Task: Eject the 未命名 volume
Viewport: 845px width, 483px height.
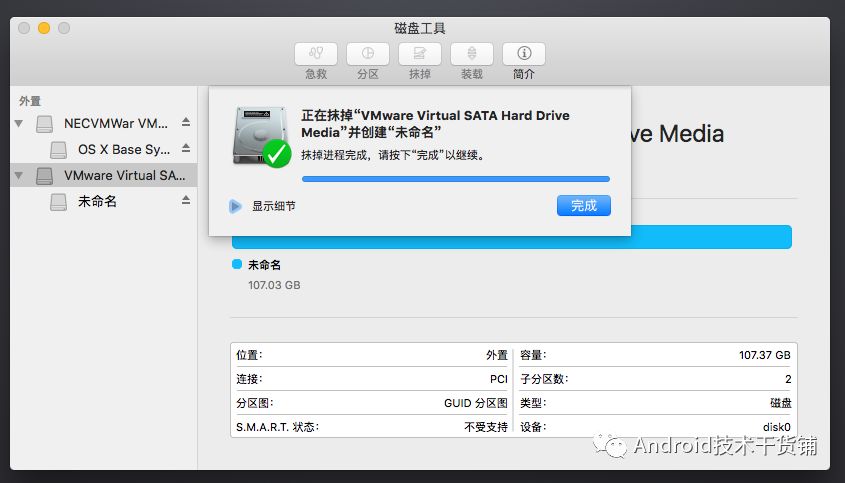Action: click(186, 201)
